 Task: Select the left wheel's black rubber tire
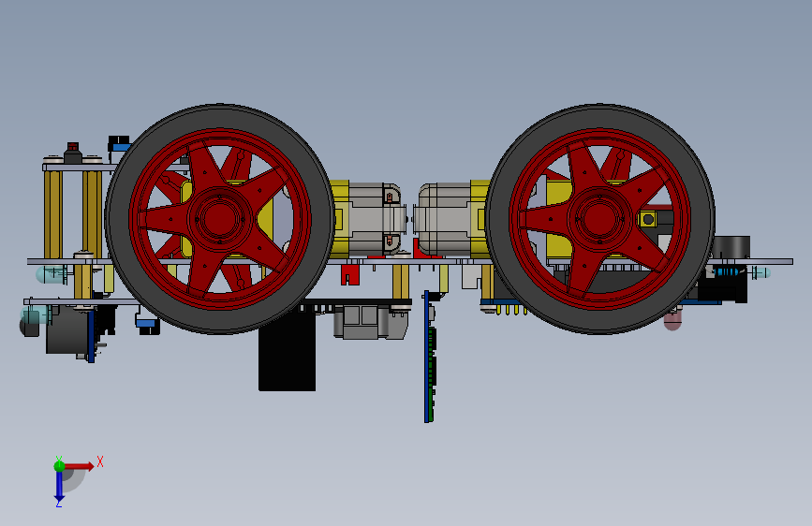(x=219, y=116)
